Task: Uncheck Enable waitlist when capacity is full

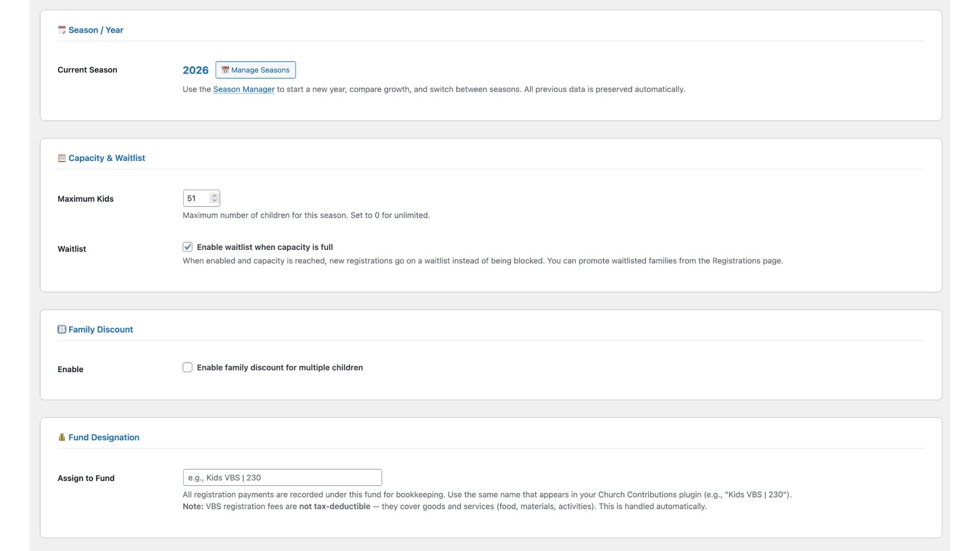Action: click(187, 247)
